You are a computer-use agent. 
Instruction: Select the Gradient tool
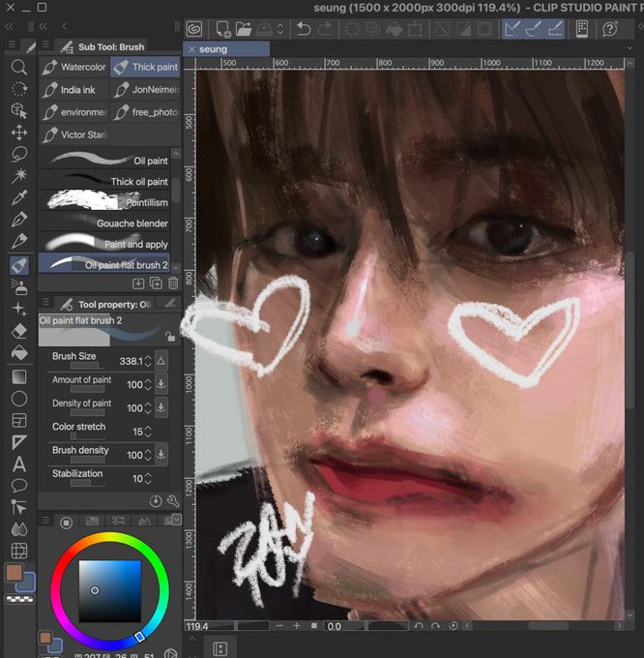pyautogui.click(x=19, y=376)
